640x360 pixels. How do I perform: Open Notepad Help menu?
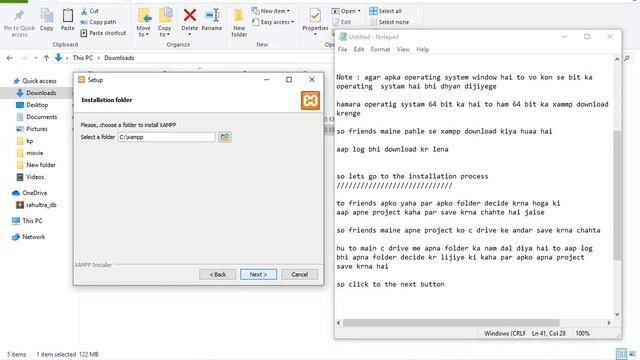click(x=422, y=49)
